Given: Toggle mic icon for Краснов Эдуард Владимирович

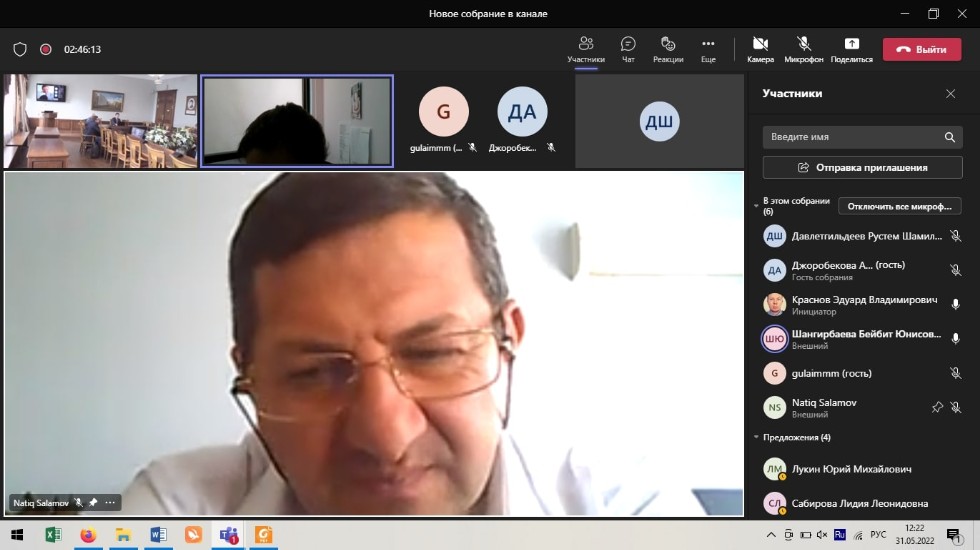Looking at the screenshot, I should 955,304.
